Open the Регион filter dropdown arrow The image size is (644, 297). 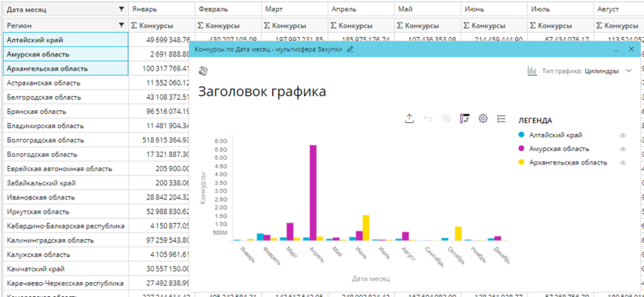click(120, 25)
